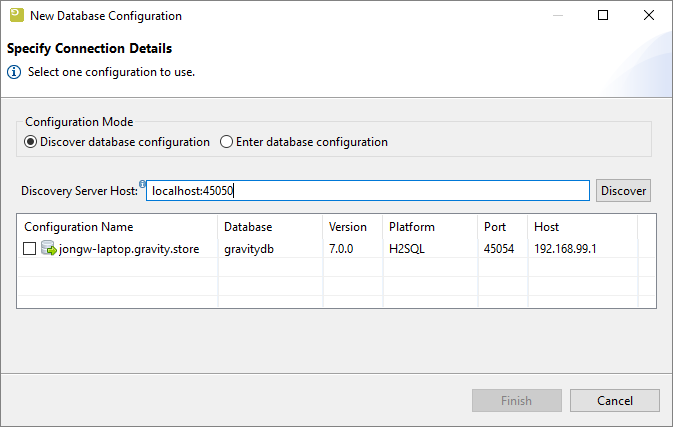Click the Platform column header

click(x=428, y=227)
